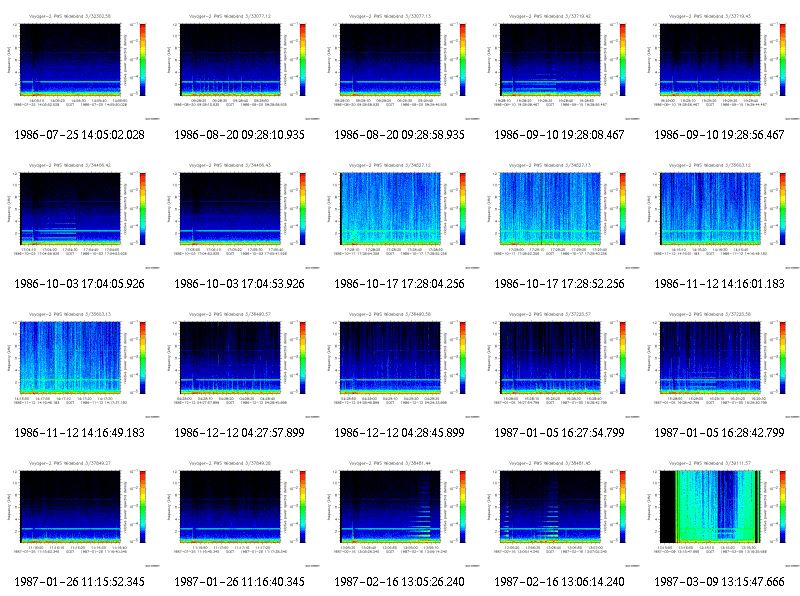Click caption text 1986-07-25 14:05:02.028
Image resolution: width=800 pixels, height=596 pixels.
[80, 135]
